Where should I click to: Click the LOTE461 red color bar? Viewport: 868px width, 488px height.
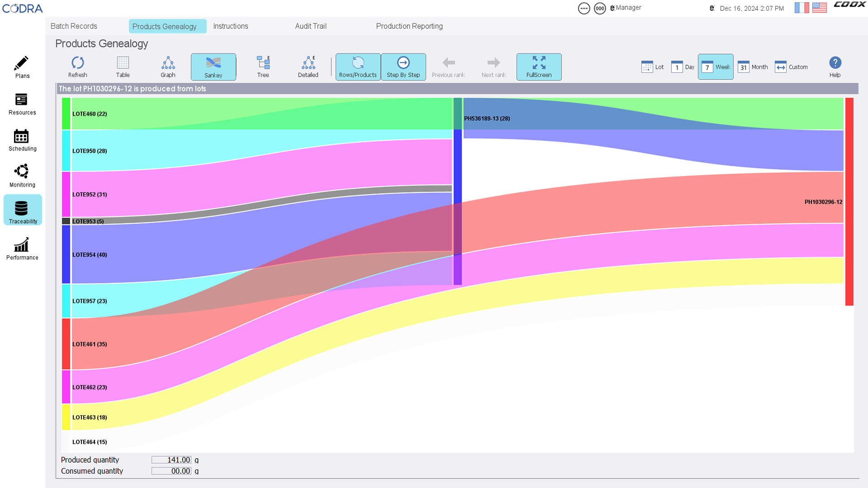(66, 344)
